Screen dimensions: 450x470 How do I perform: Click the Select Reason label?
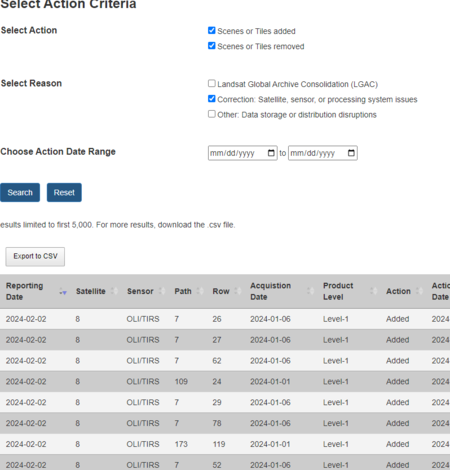(x=31, y=83)
